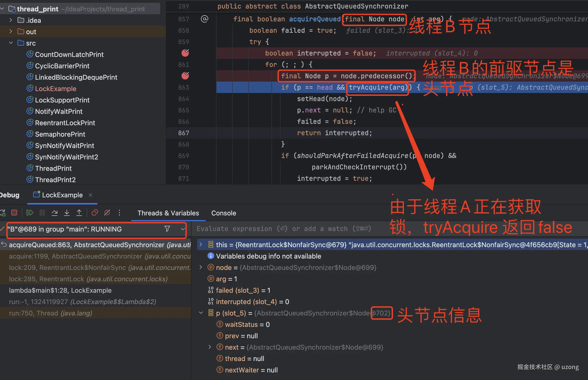Viewport: 588px width, 380px height.
Task: Expand the .idea folder
Action: pyautogui.click(x=11, y=20)
